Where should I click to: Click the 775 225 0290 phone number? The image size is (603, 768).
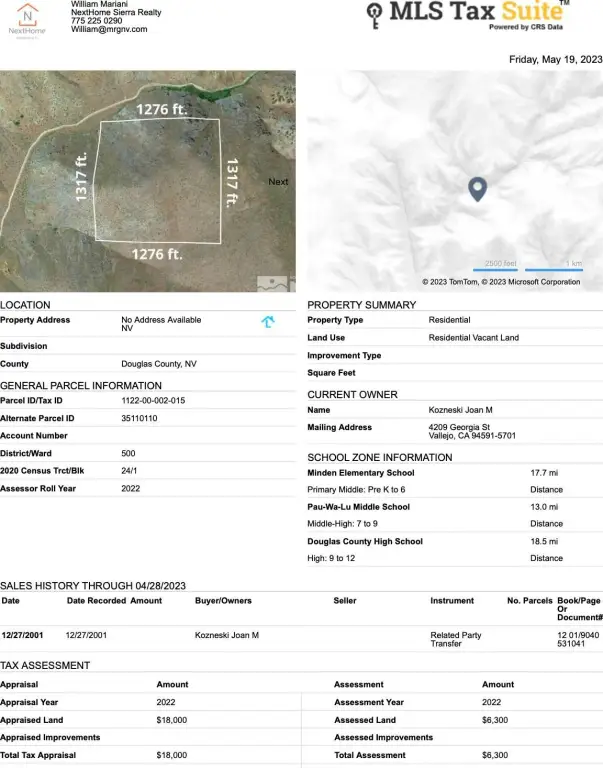pyautogui.click(x=97, y=20)
